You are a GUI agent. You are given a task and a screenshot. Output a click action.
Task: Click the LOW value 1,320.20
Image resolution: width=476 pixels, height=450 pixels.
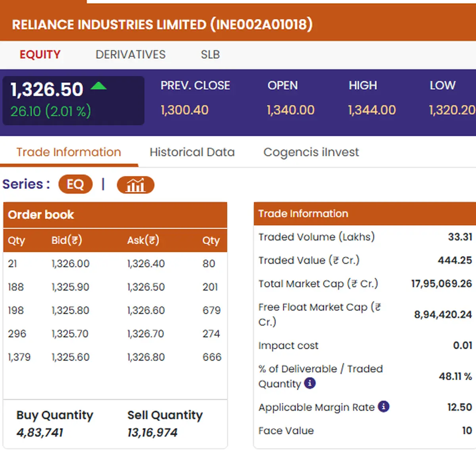coord(452,110)
